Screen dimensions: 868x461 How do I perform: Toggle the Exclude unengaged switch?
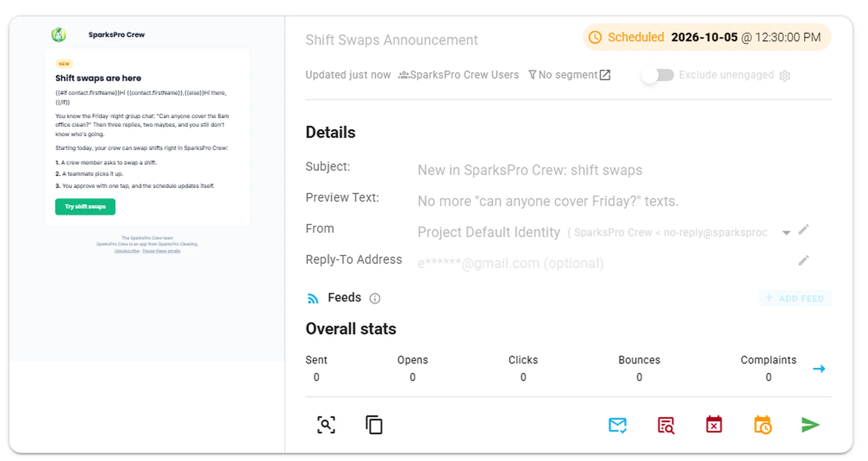658,75
